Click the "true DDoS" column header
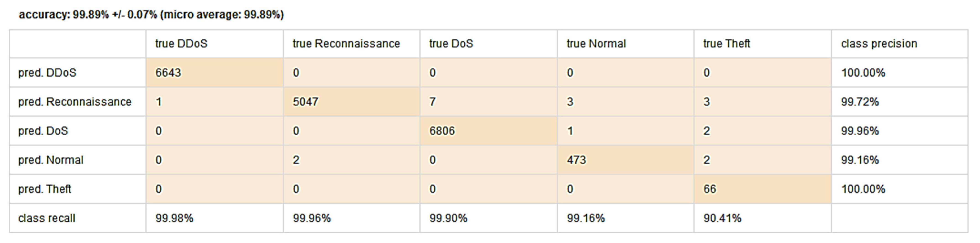This screenshot has width=980, height=243. (x=181, y=44)
